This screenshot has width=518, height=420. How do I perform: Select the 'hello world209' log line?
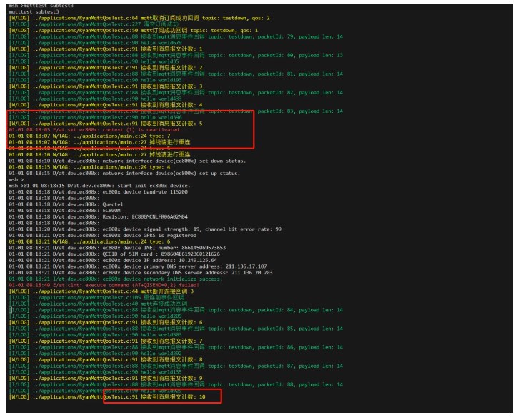pos(96,316)
